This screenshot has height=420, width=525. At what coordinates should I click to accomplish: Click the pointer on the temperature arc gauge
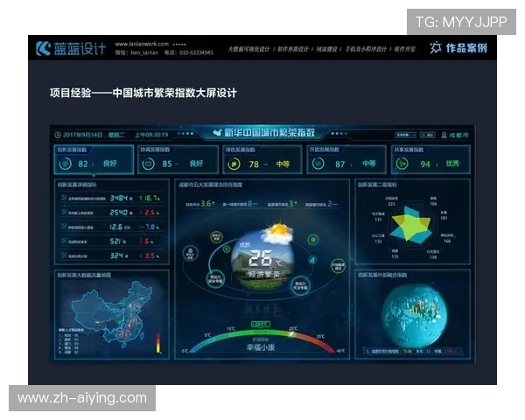291,334
